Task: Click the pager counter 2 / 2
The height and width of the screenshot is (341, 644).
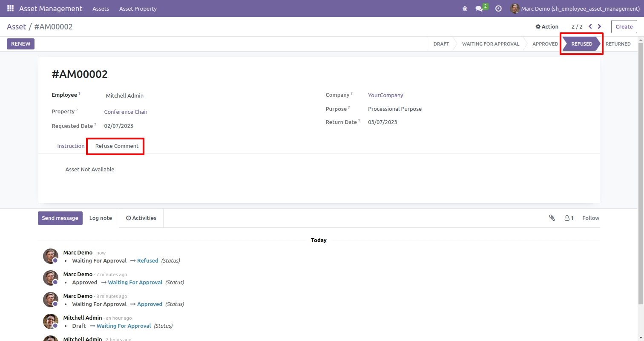Action: pos(577,26)
